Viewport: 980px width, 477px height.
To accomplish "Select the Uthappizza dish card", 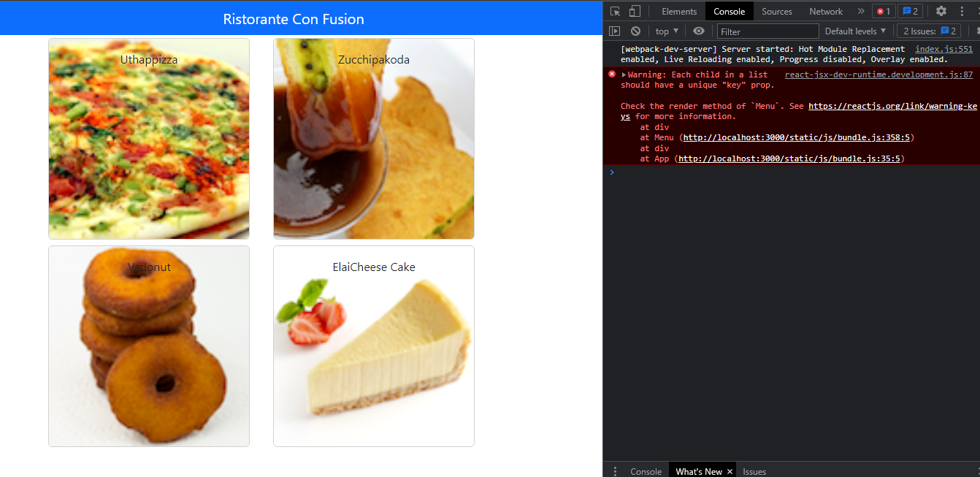I will (x=149, y=139).
